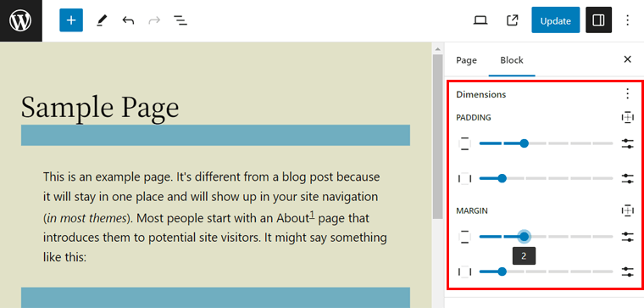Open the Document Overview list view
This screenshot has height=308, width=644.
pos(180,20)
